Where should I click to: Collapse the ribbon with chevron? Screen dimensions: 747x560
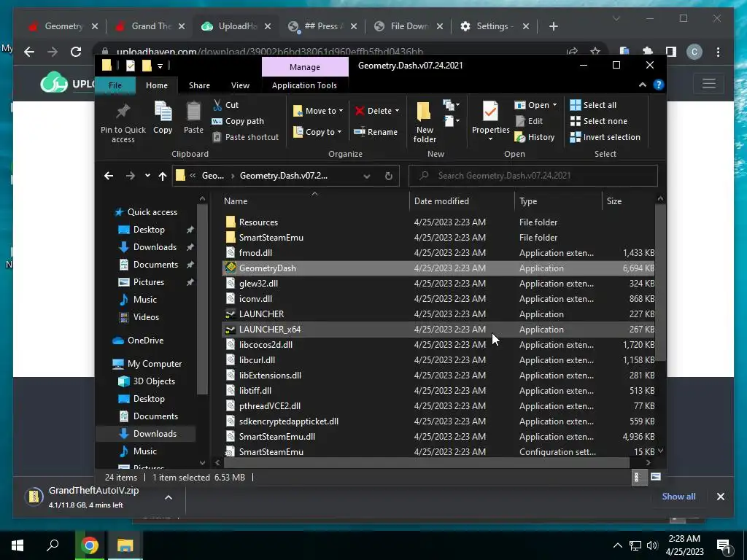(642, 85)
